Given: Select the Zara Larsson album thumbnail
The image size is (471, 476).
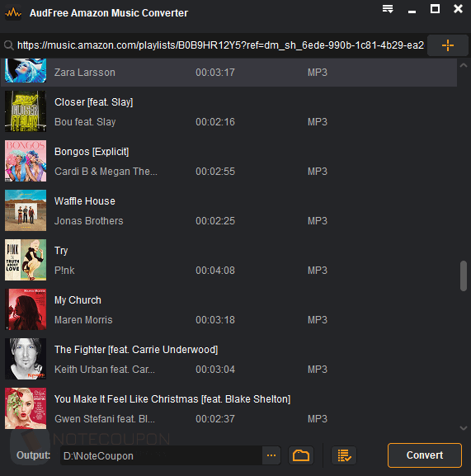Looking at the screenshot, I should (x=26, y=71).
